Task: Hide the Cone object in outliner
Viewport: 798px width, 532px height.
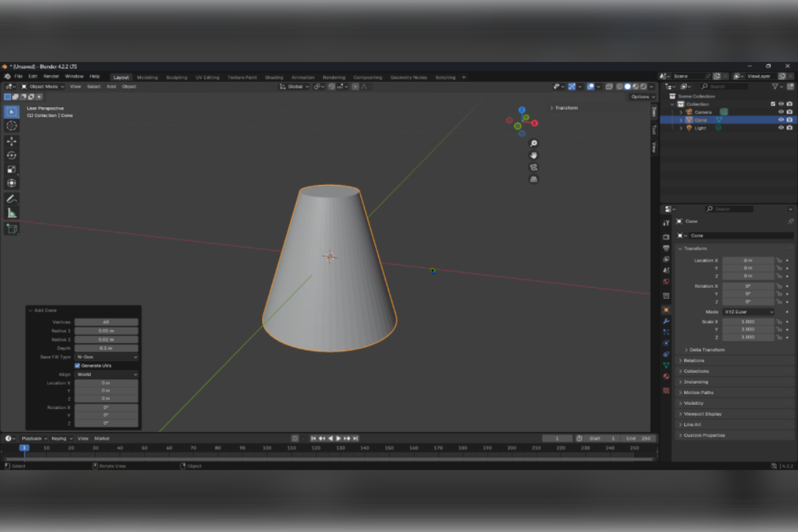Action: [x=781, y=120]
